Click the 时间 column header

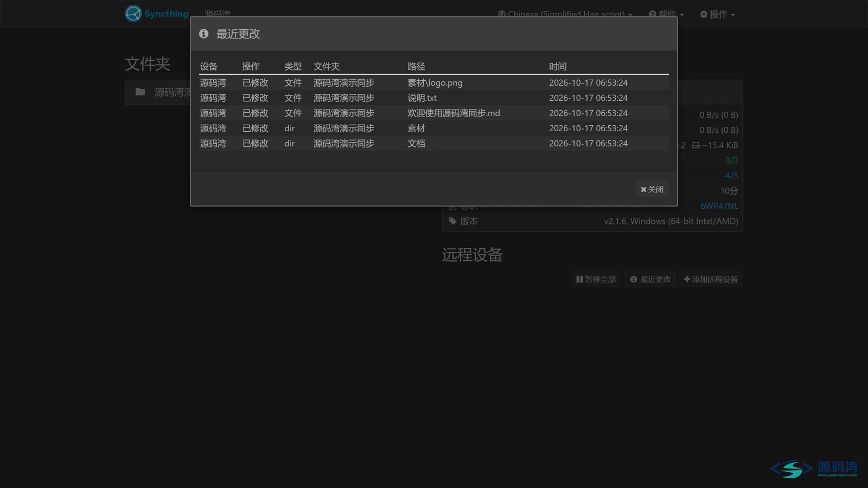pyautogui.click(x=558, y=67)
